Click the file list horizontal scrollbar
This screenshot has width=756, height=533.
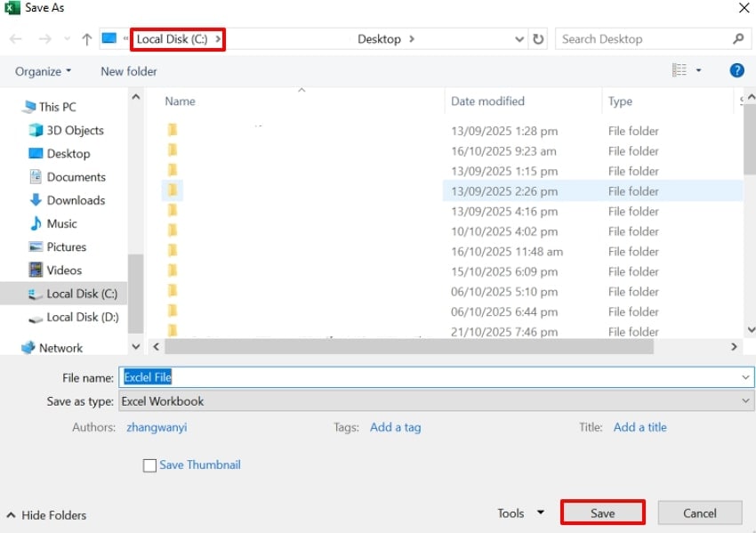[409, 346]
